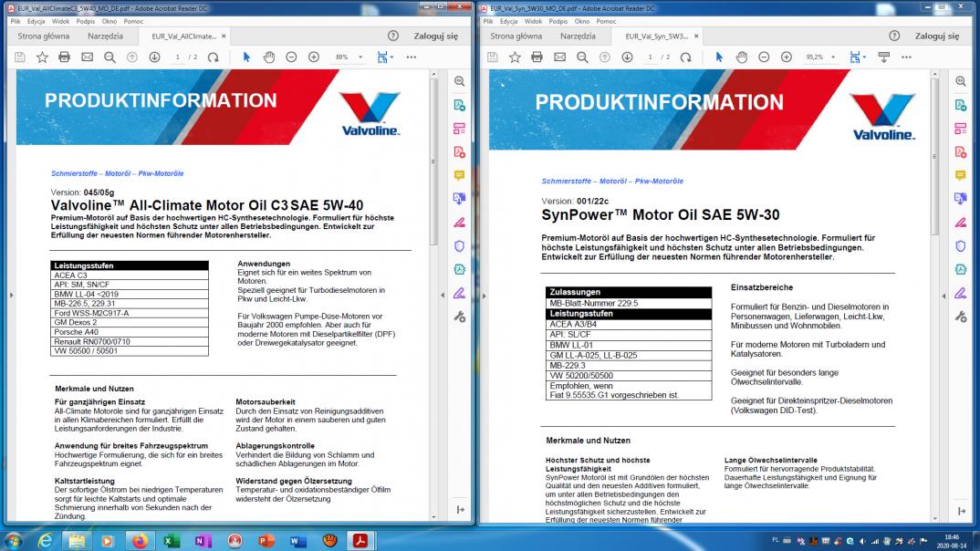This screenshot has height=551, width=980.
Task: Rotate the SynPower document view
Action: (x=685, y=57)
